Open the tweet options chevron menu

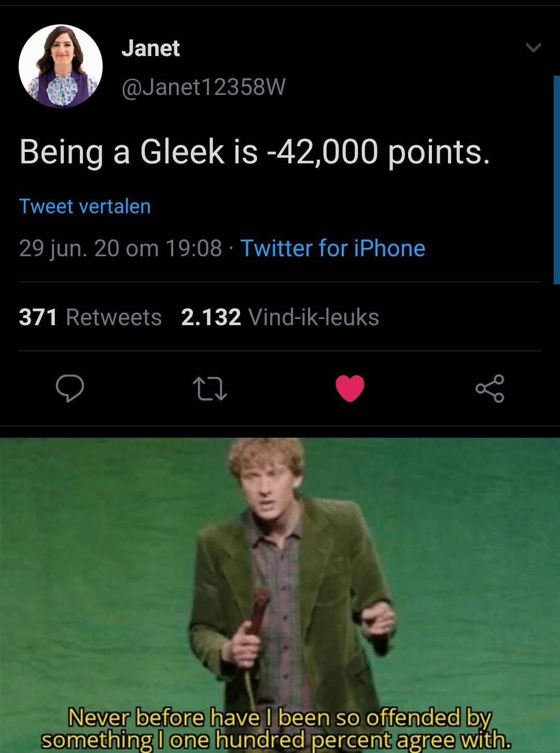pos(533,48)
